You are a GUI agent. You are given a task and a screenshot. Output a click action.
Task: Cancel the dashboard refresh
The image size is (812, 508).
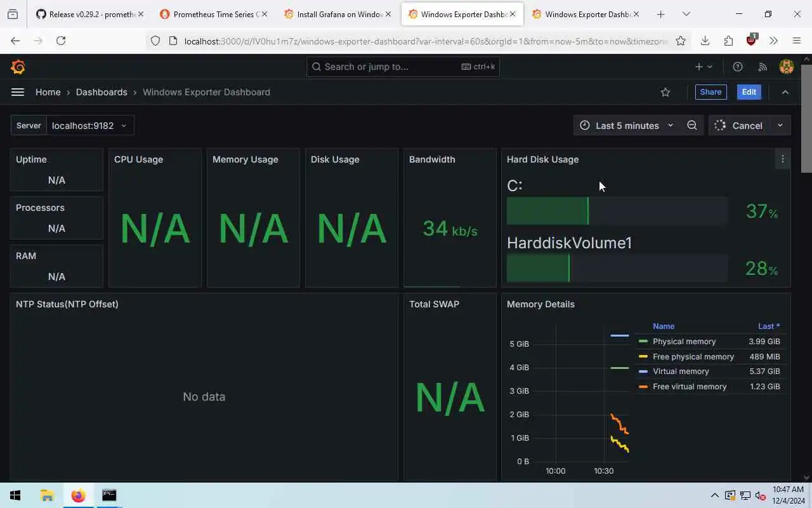(740, 126)
